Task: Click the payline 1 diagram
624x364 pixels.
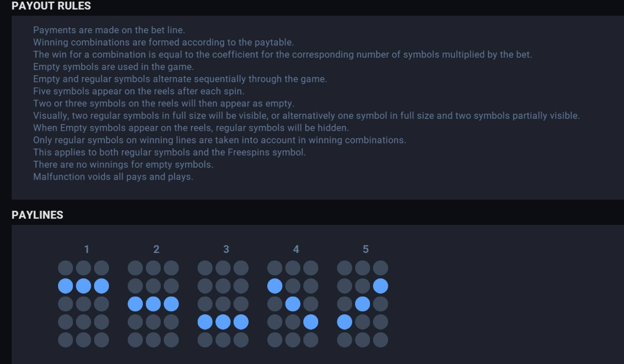Action: coord(83,304)
